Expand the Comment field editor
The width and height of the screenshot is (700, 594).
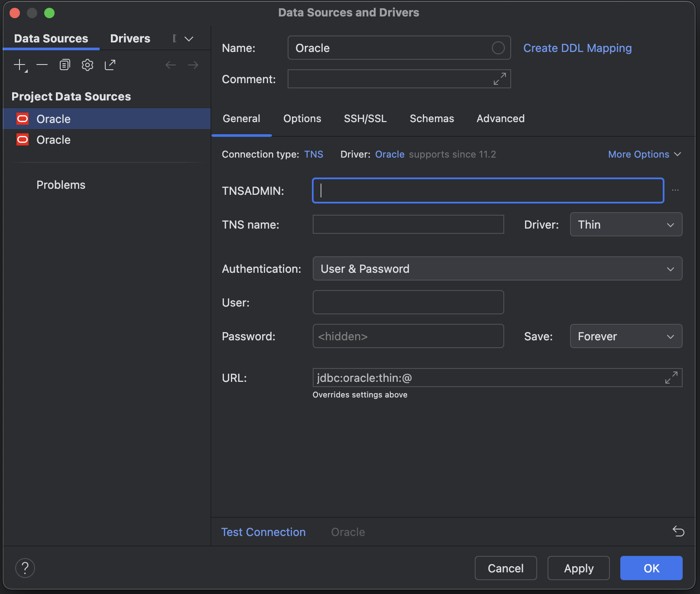point(499,79)
